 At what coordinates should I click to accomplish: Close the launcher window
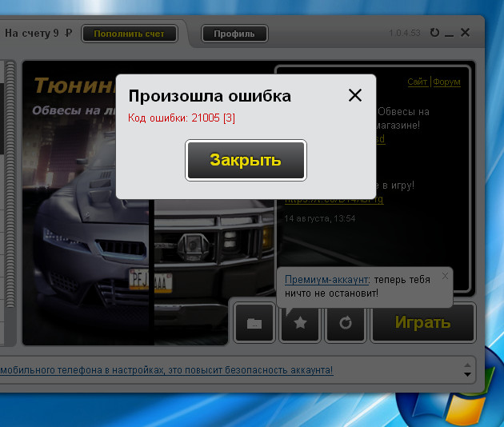[466, 33]
